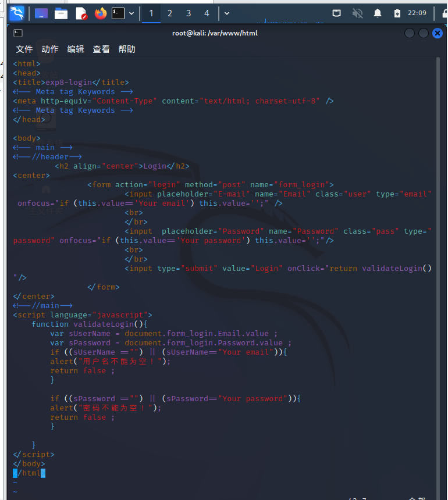This screenshot has width=448, height=500.
Task: Expand the panel window list dropdown
Action: (227, 13)
